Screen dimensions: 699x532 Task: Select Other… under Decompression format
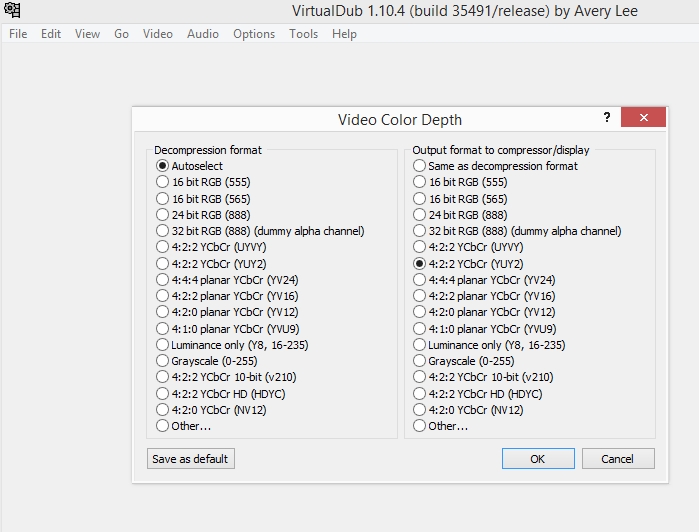pos(163,426)
